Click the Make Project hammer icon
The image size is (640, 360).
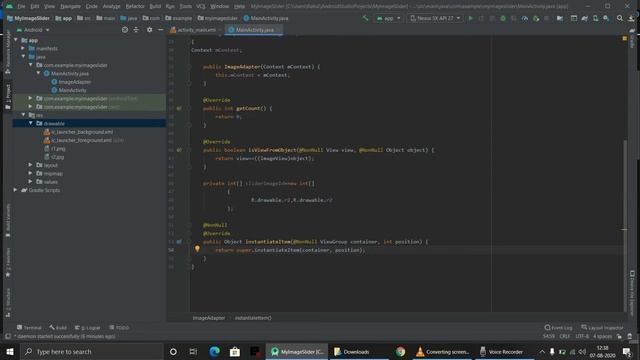coord(365,18)
